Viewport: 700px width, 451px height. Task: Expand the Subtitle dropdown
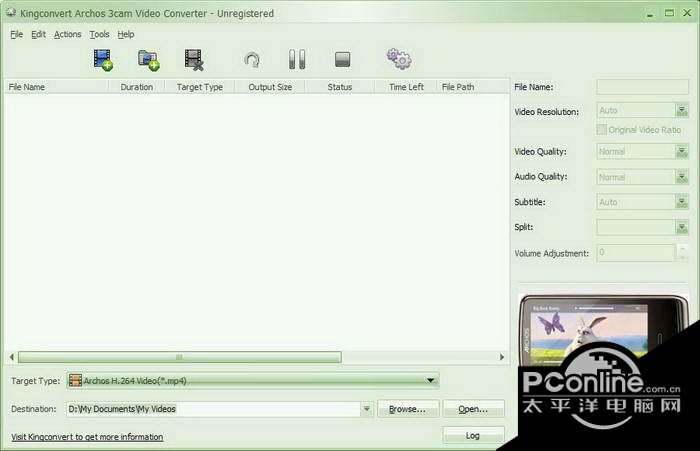[x=682, y=202]
